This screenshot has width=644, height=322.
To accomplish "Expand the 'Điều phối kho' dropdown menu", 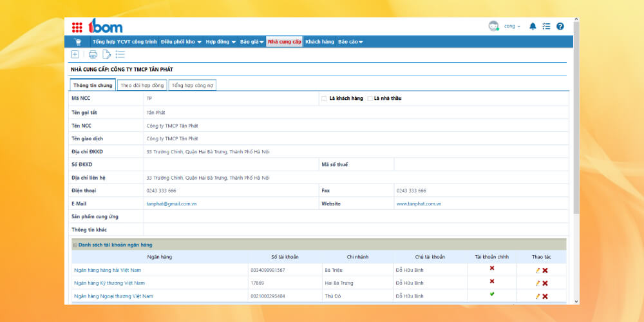I will coord(181,42).
